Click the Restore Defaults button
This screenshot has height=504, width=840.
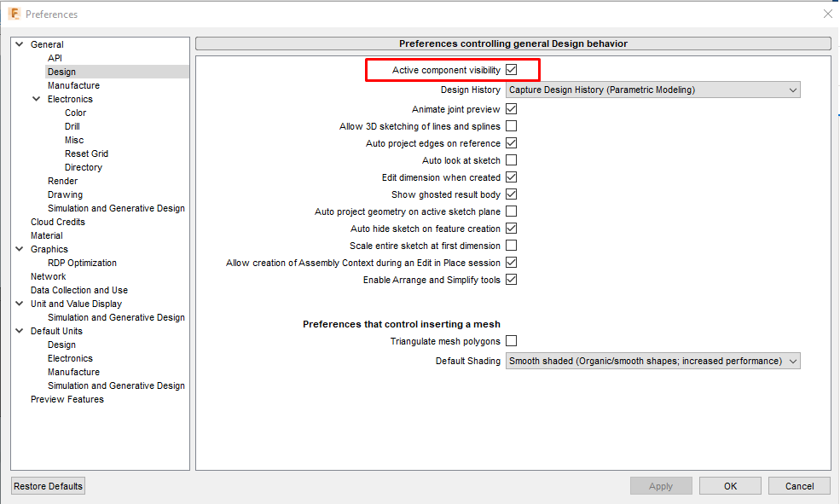(x=47, y=485)
